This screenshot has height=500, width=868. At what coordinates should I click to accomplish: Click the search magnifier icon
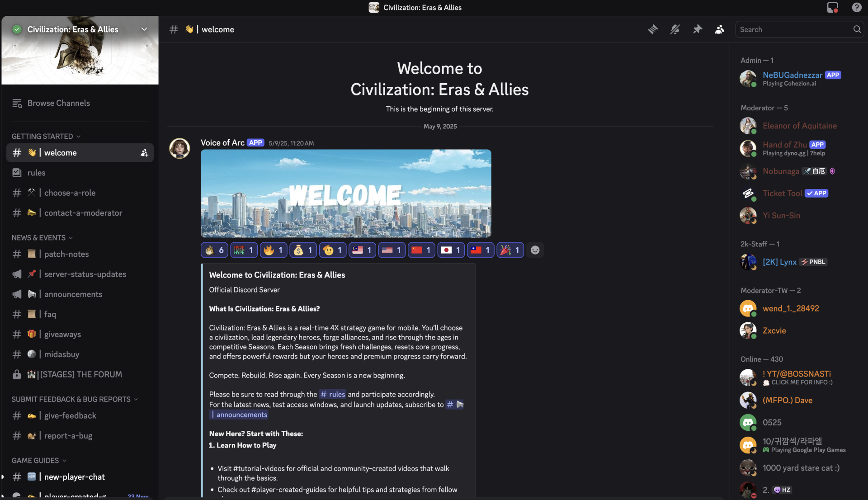pyautogui.click(x=857, y=29)
